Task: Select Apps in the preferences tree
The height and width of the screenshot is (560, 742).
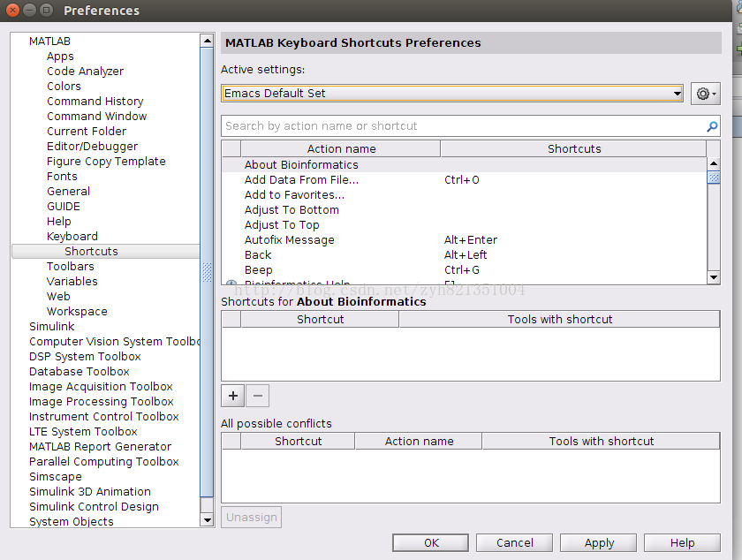Action: click(60, 57)
